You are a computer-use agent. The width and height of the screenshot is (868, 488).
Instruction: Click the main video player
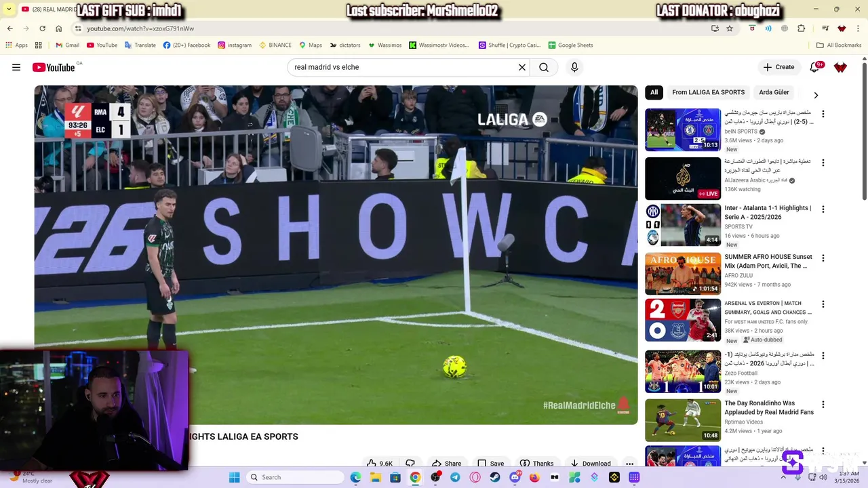(336, 255)
